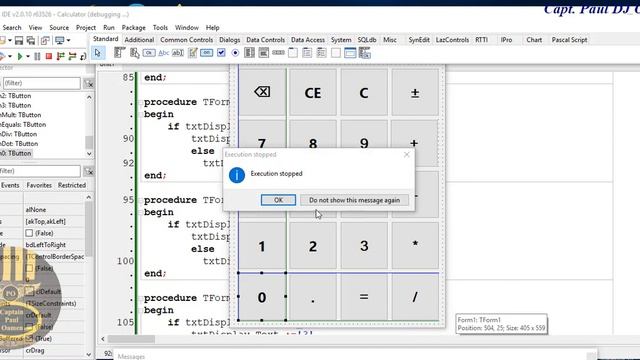The height and width of the screenshot is (360, 640).
Task: Click the Step Over debug icon
Action: (x=72, y=56)
